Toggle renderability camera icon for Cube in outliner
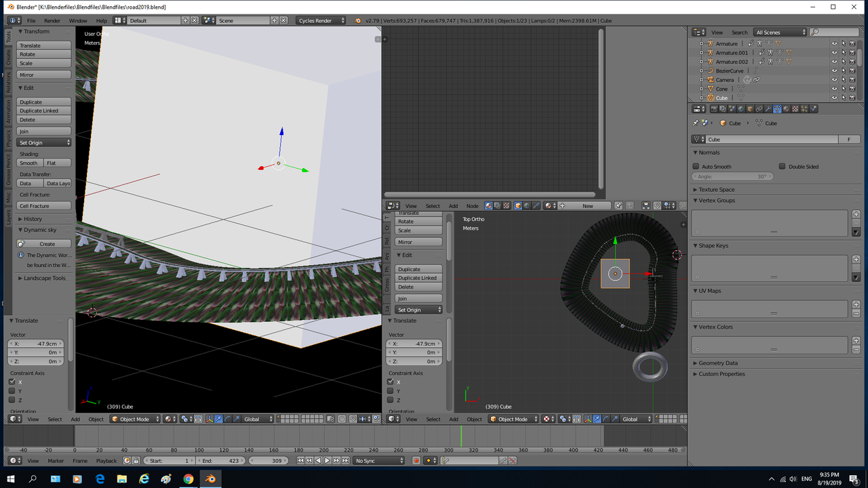 click(x=852, y=98)
